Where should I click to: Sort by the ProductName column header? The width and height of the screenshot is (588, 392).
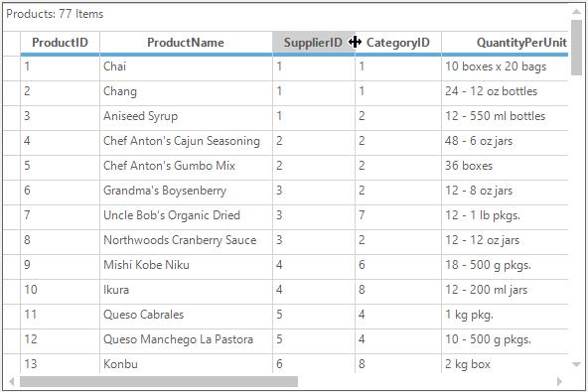[x=186, y=43]
